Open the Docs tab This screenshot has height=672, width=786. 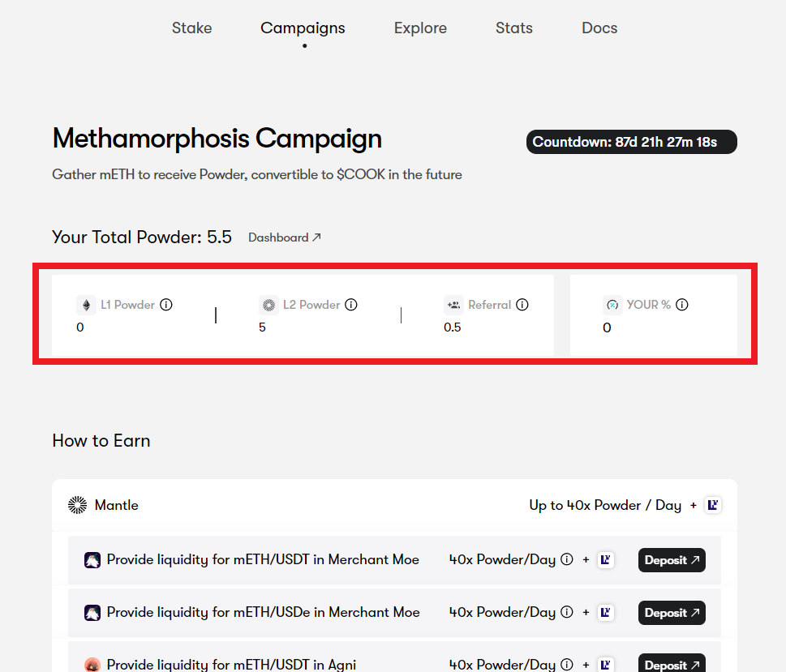click(599, 28)
